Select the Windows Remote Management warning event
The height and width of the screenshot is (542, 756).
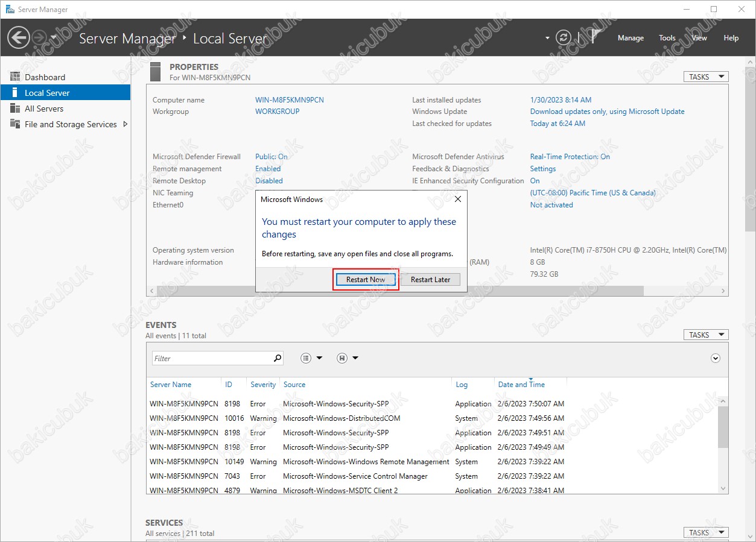433,462
